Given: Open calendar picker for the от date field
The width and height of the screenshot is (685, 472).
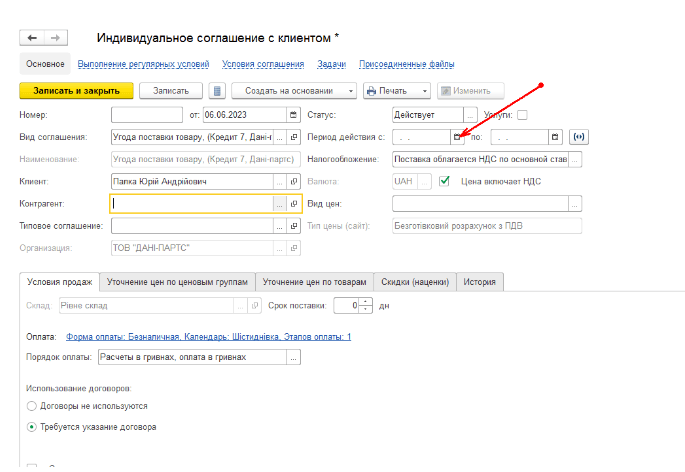Looking at the screenshot, I should click(x=295, y=115).
